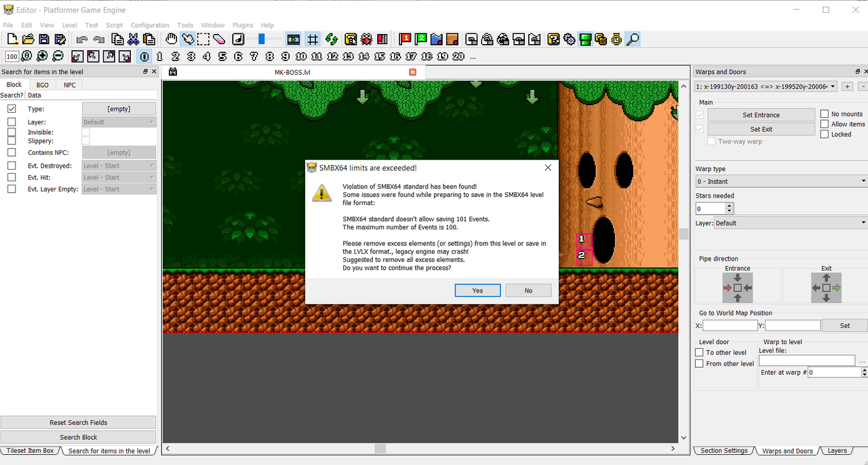Viewport: 868px width, 465px height.
Task: Open the warp entry selector dropdown
Action: coord(766,86)
